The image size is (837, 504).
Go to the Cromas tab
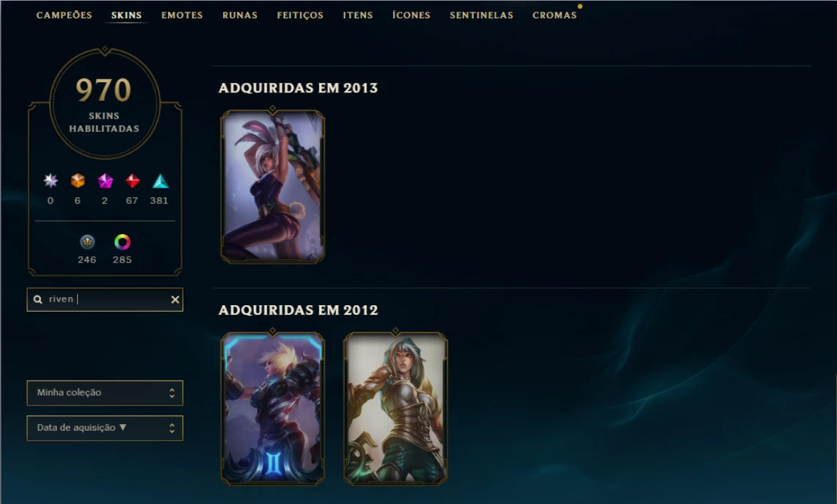click(555, 15)
